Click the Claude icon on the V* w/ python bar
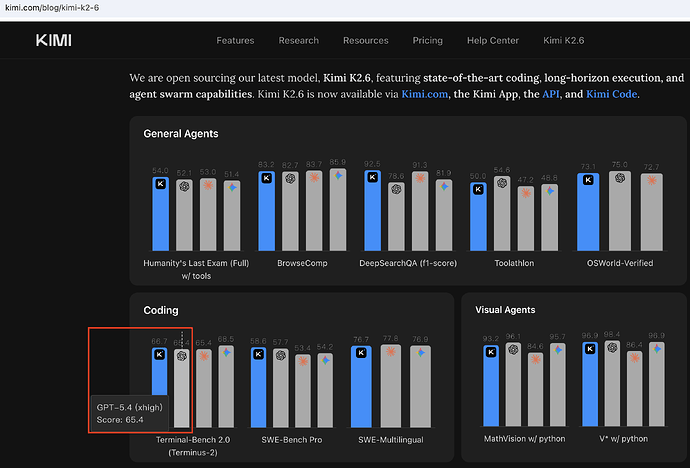690x468 pixels. pos(634,358)
